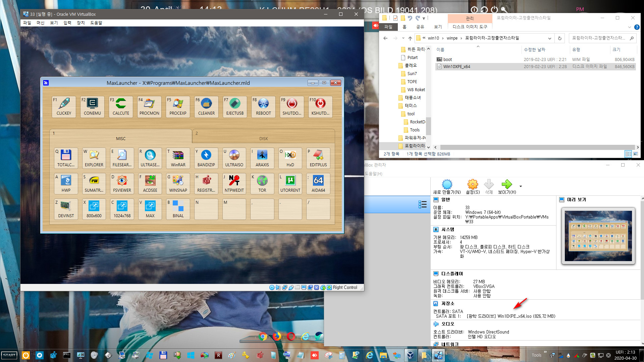Viewport: 644px width, 362px height.
Task: Set resolution with 800x600 shortcut
Action: [94, 209]
